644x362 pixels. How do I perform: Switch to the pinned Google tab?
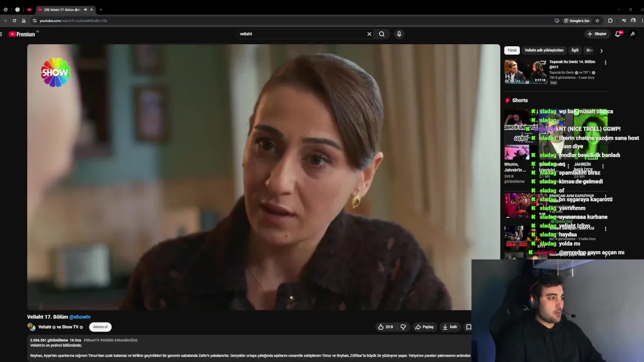(x=17, y=10)
